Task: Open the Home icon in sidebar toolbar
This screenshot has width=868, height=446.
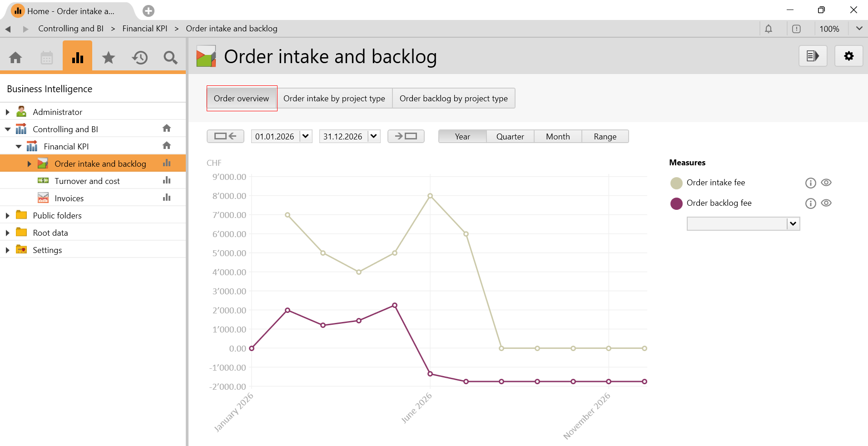Action: pyautogui.click(x=15, y=58)
